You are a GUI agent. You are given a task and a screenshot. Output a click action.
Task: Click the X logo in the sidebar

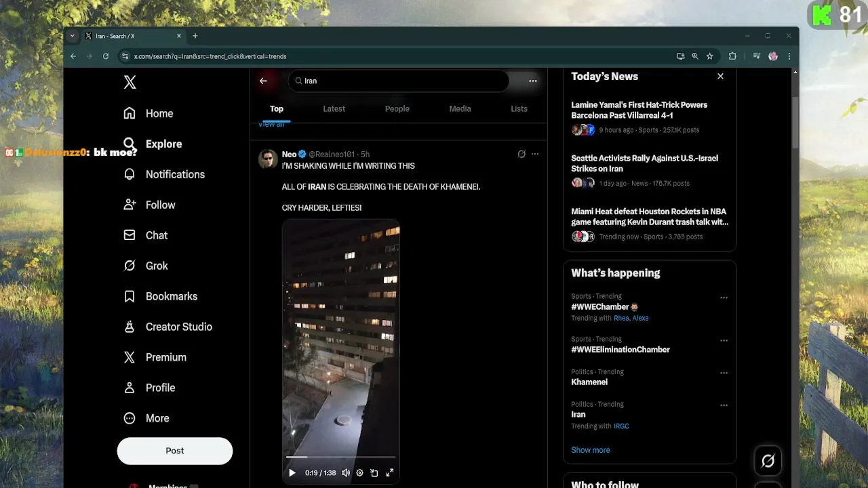click(x=130, y=82)
